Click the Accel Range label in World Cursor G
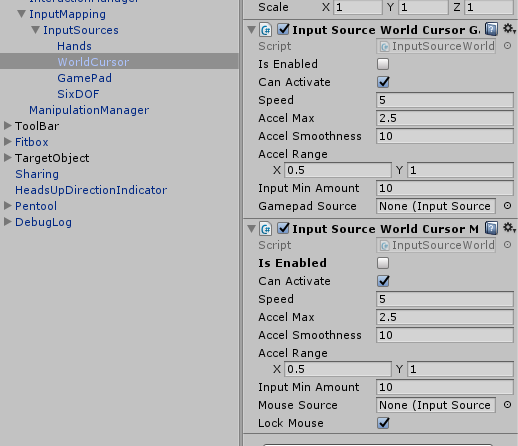The width and height of the screenshot is (518, 446). pyautogui.click(x=293, y=154)
